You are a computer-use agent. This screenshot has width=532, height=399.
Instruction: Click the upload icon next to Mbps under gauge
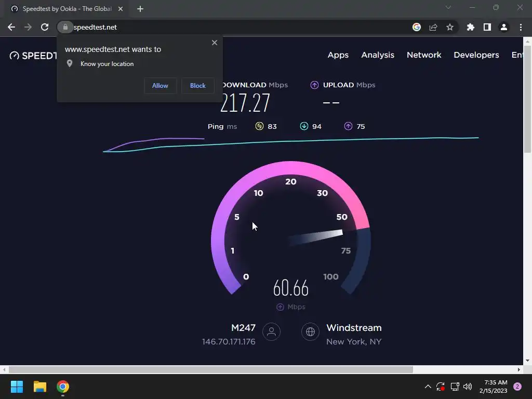click(280, 307)
